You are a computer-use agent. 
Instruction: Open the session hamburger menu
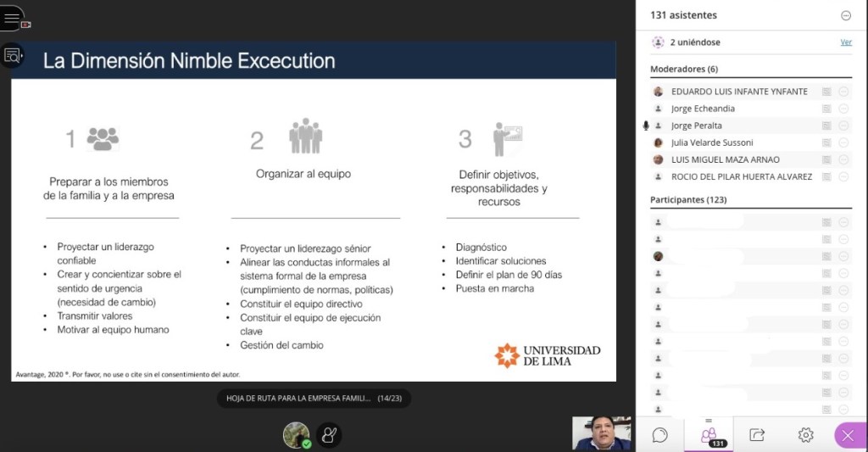(11, 18)
